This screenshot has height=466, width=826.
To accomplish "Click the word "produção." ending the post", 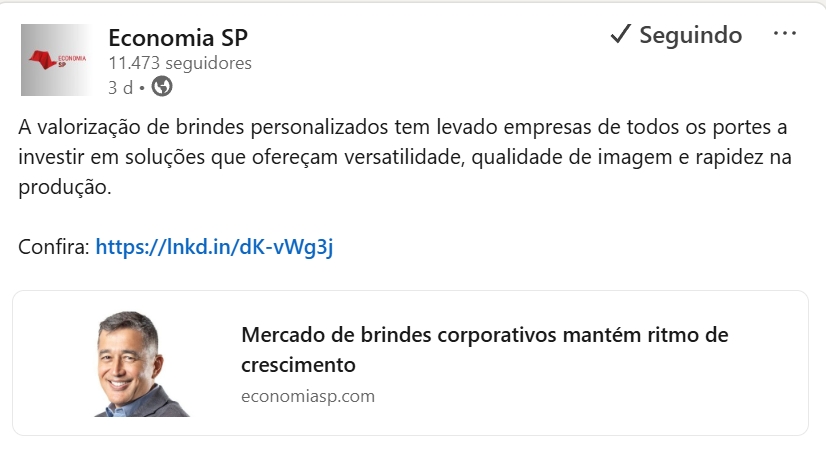I will pos(62,187).
